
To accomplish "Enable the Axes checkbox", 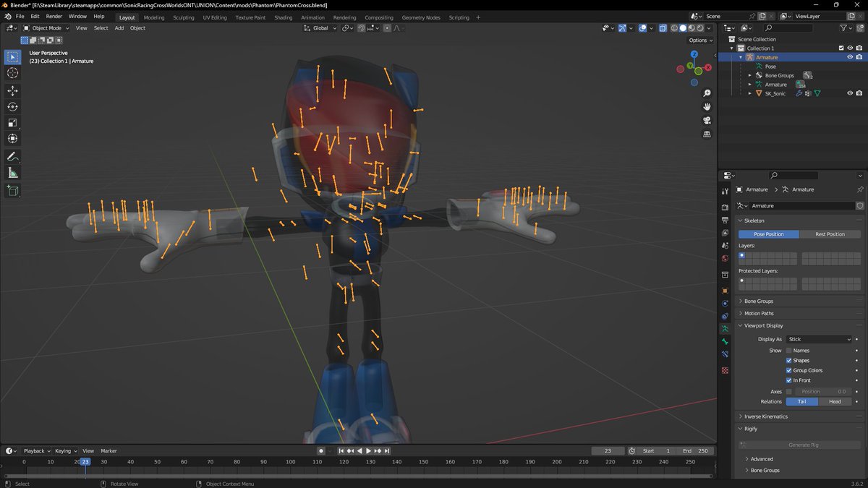I will (x=788, y=391).
